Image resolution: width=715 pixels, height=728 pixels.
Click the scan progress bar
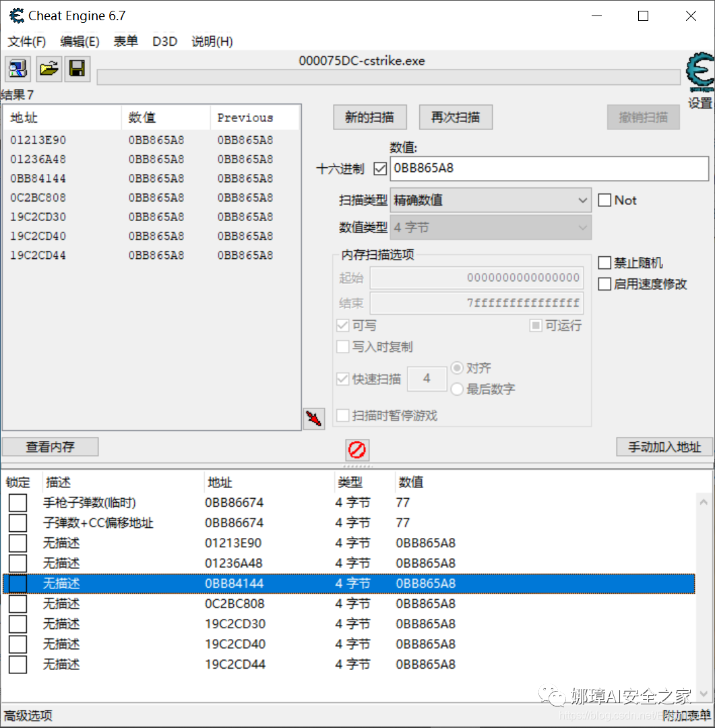pyautogui.click(x=389, y=78)
